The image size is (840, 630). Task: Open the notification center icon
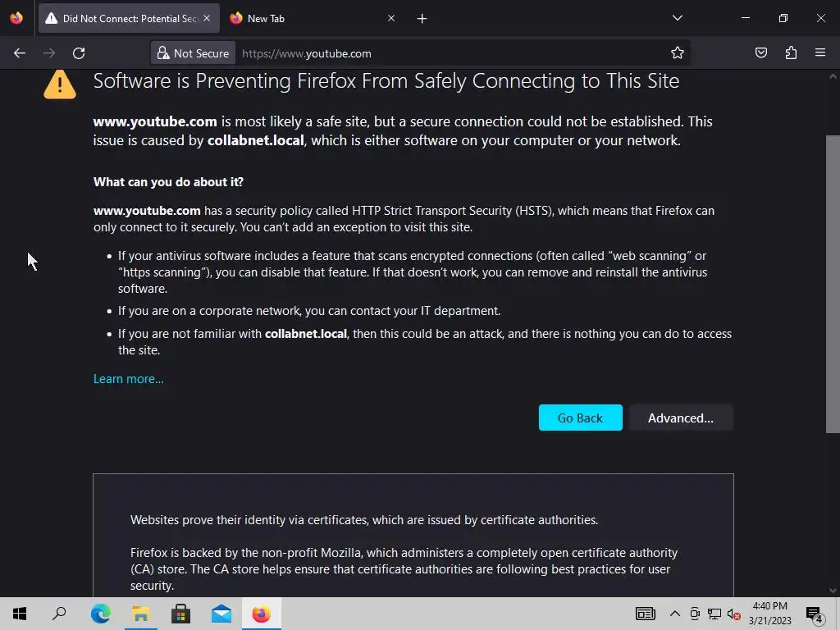[x=814, y=614]
